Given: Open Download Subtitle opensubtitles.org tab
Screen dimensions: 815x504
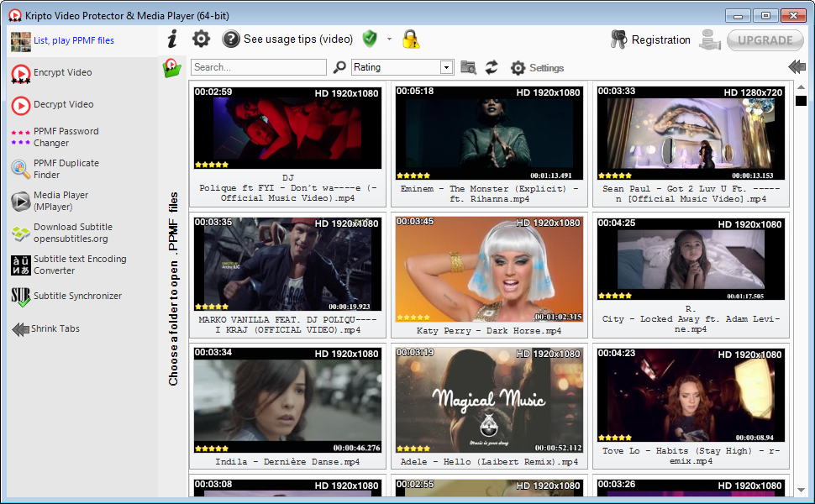Looking at the screenshot, I should [82, 233].
